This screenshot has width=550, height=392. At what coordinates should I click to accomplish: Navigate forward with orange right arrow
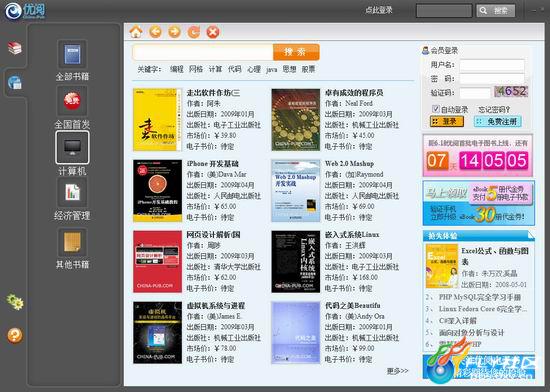(174, 32)
